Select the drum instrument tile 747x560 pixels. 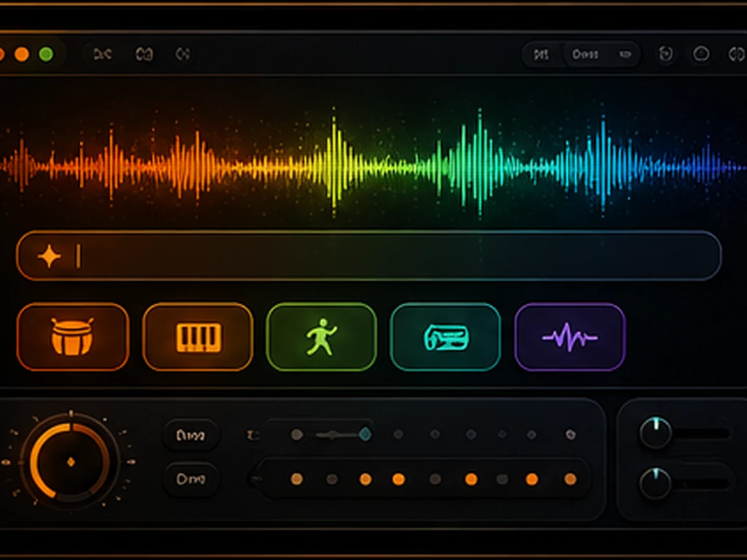[73, 337]
